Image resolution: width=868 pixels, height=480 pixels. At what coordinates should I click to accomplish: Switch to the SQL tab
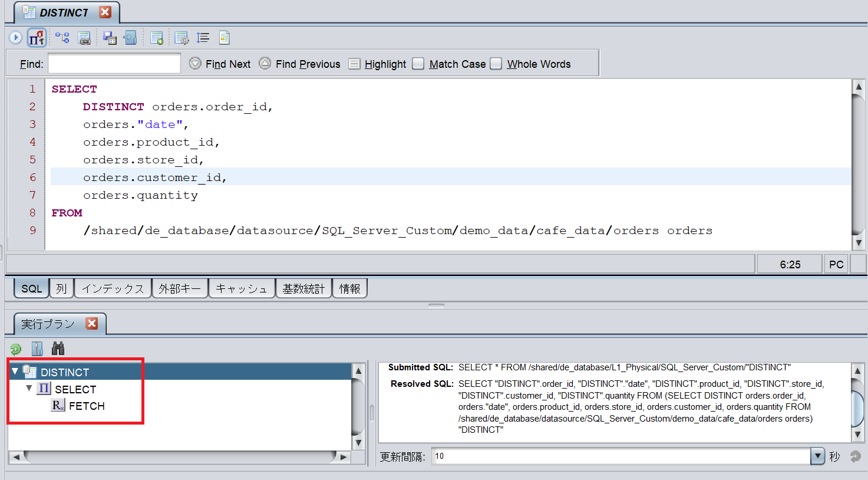tap(32, 288)
